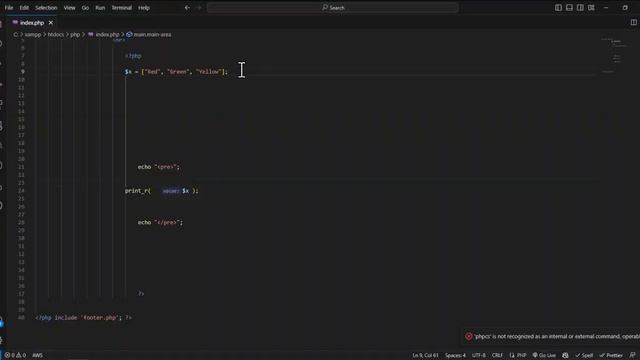The height and width of the screenshot is (360, 640).
Task: Click the xampp breadcrumb segment
Action: point(33,35)
